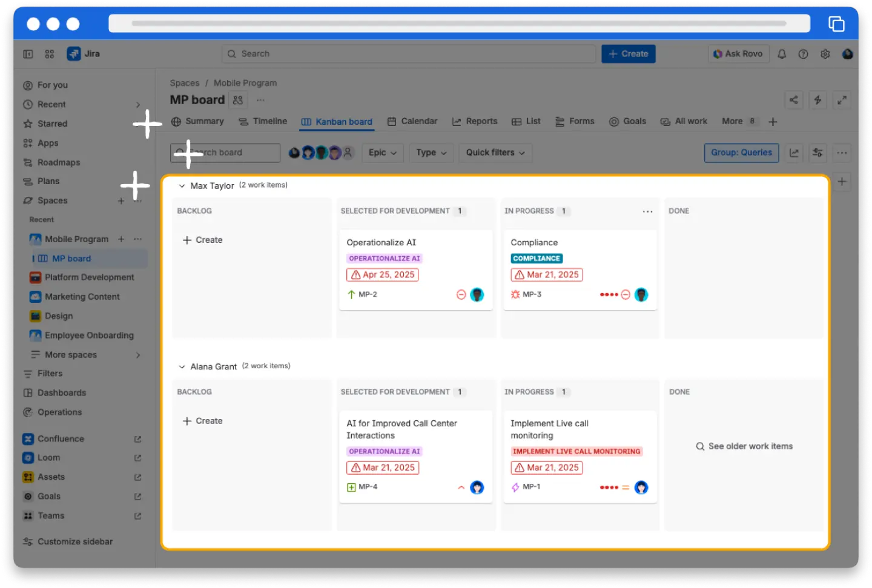Click the lightning automation icon
The width and height of the screenshot is (872, 588).
[x=817, y=100]
